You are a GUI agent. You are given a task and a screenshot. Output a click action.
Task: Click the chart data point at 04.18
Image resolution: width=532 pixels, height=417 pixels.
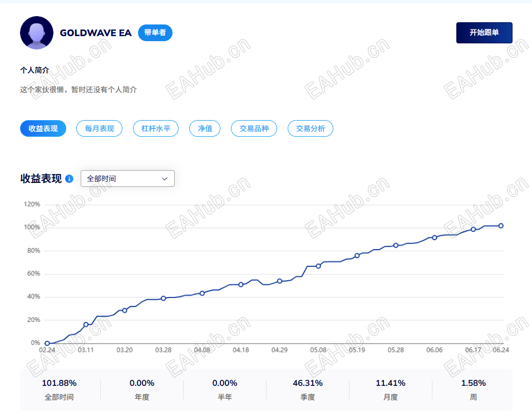[241, 285]
